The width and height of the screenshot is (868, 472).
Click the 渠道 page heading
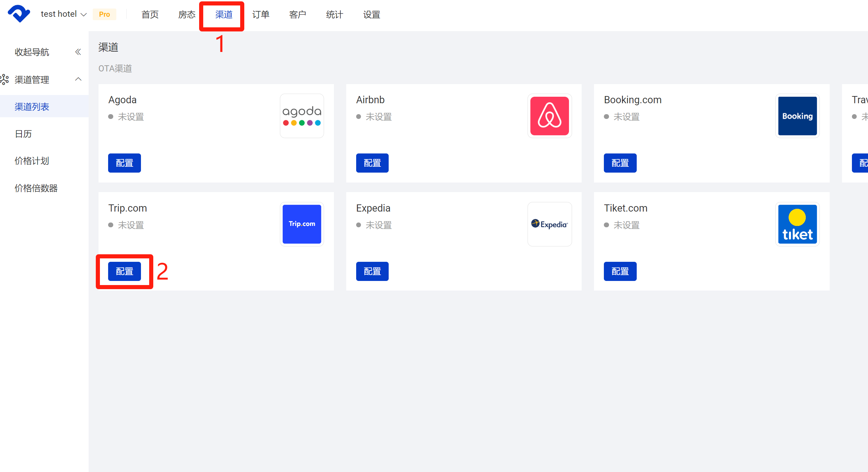coord(108,47)
